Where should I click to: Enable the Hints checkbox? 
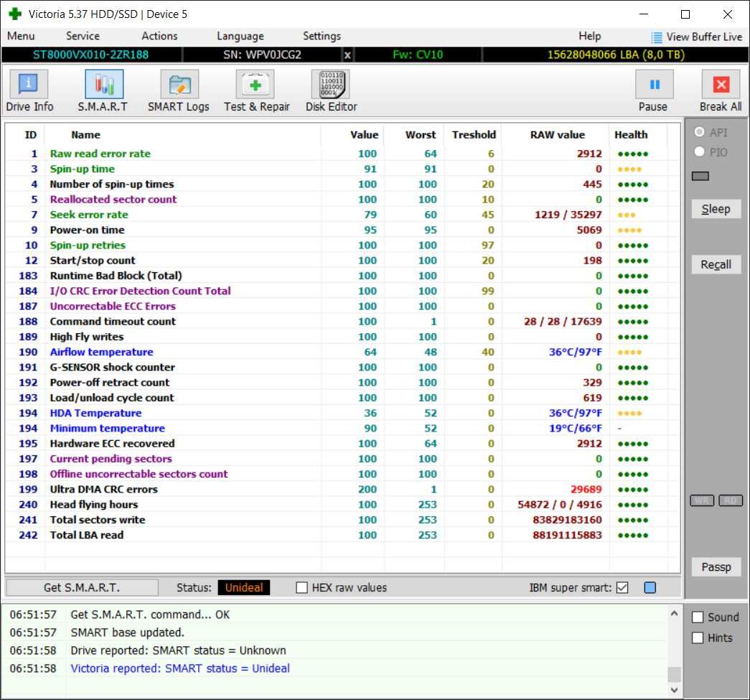tap(698, 638)
